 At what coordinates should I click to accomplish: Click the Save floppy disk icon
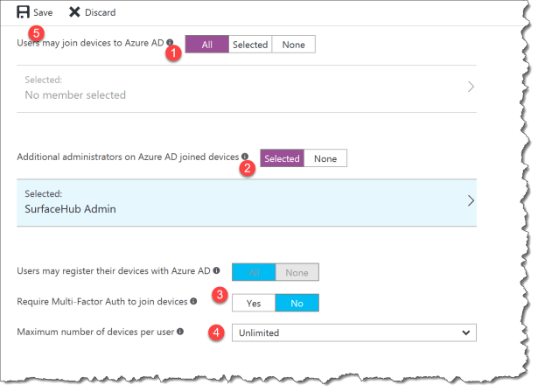click(23, 12)
